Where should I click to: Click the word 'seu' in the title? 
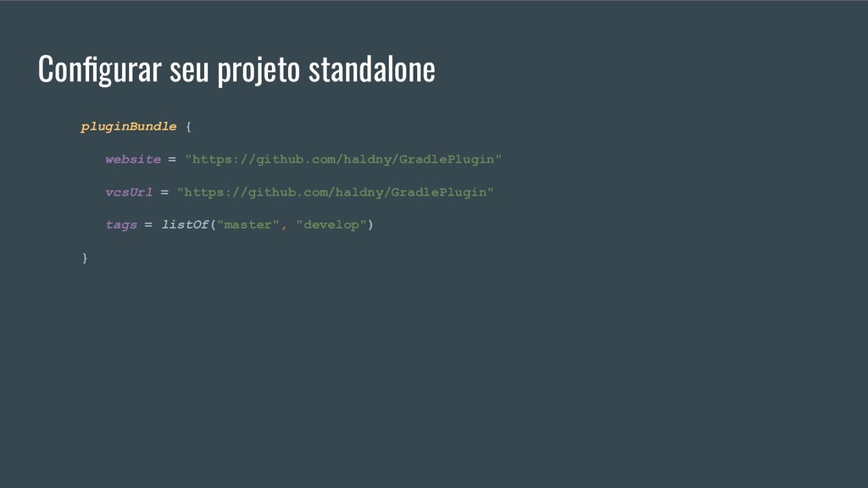coord(189,70)
